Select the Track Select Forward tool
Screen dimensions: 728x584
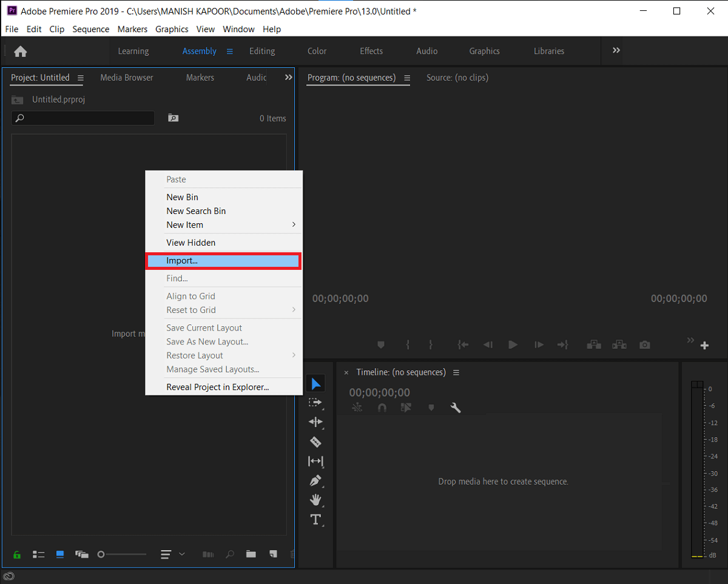pyautogui.click(x=315, y=403)
